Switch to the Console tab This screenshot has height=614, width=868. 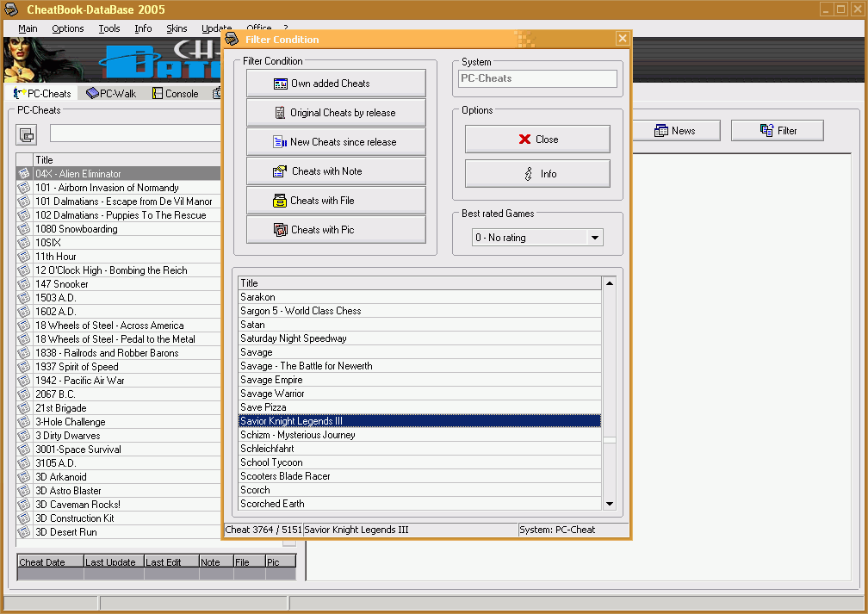(x=176, y=94)
